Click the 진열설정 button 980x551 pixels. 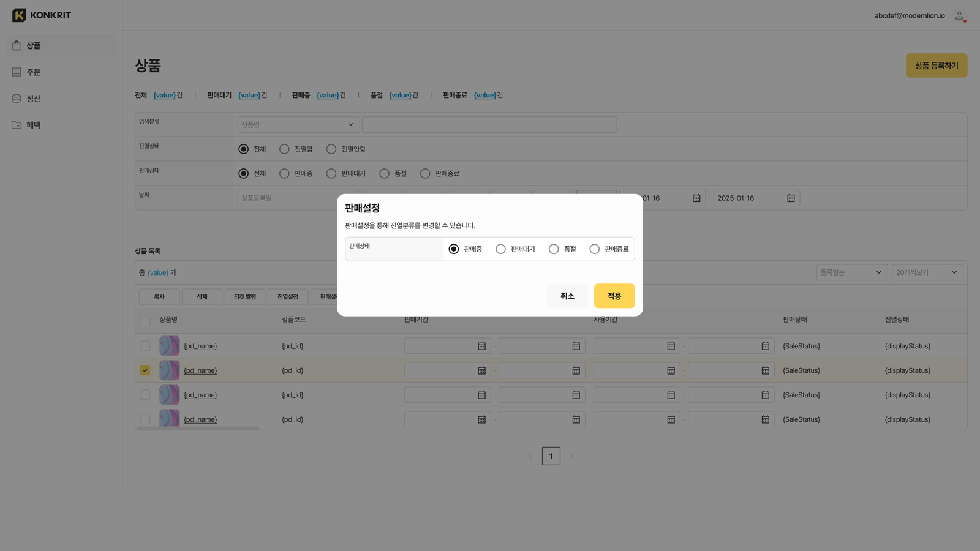coord(288,297)
